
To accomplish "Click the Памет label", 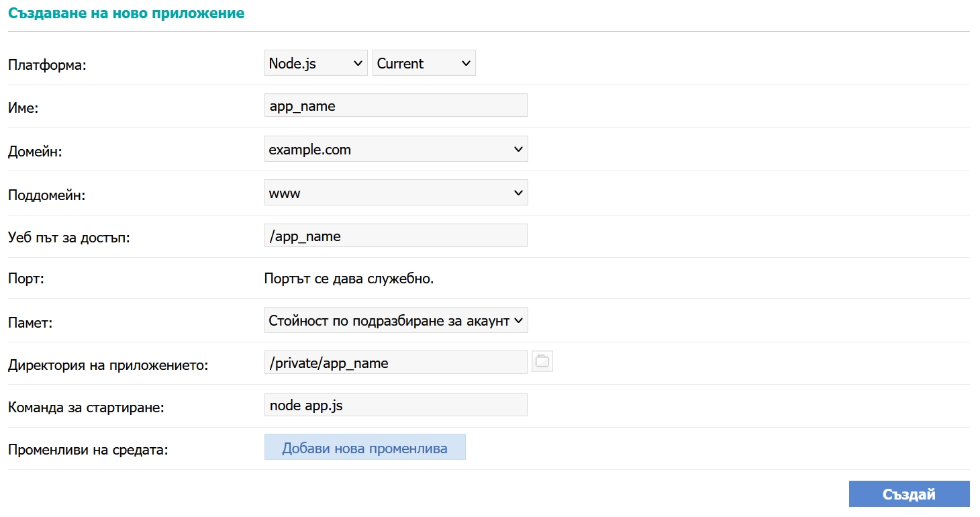I will pos(30,322).
